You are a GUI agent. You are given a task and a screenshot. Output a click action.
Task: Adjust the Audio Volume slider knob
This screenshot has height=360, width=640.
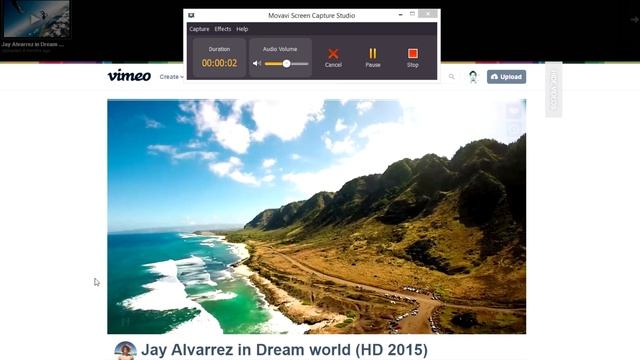point(287,64)
